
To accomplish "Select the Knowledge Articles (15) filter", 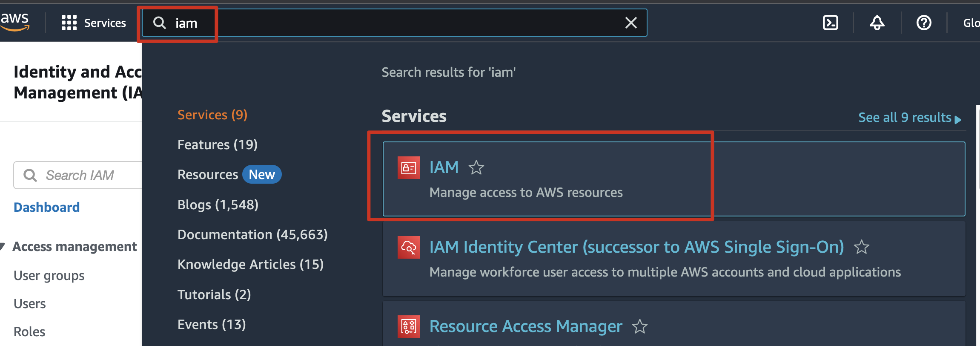I will click(251, 265).
